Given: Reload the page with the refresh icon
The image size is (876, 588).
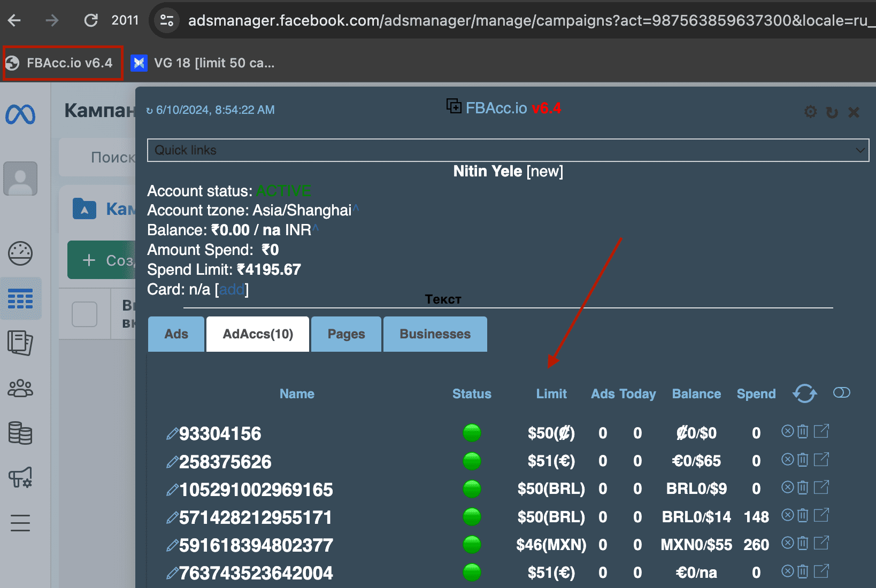Looking at the screenshot, I should [x=91, y=20].
